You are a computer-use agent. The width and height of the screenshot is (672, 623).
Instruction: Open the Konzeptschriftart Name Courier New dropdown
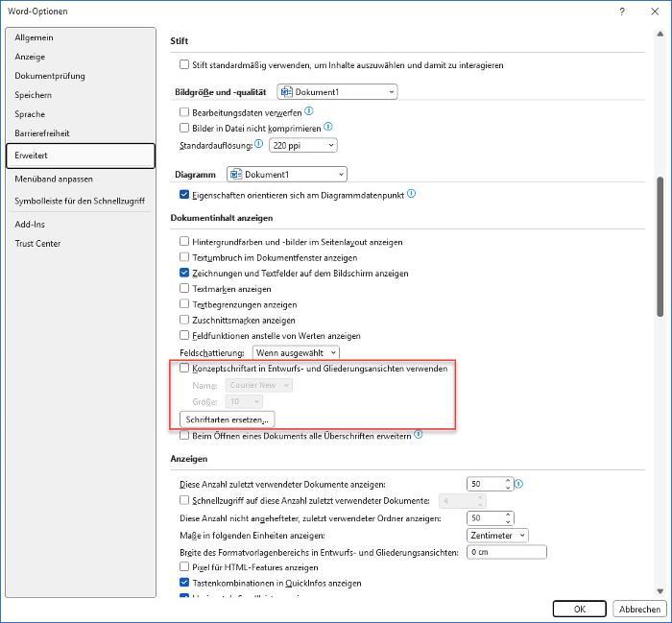pyautogui.click(x=259, y=385)
